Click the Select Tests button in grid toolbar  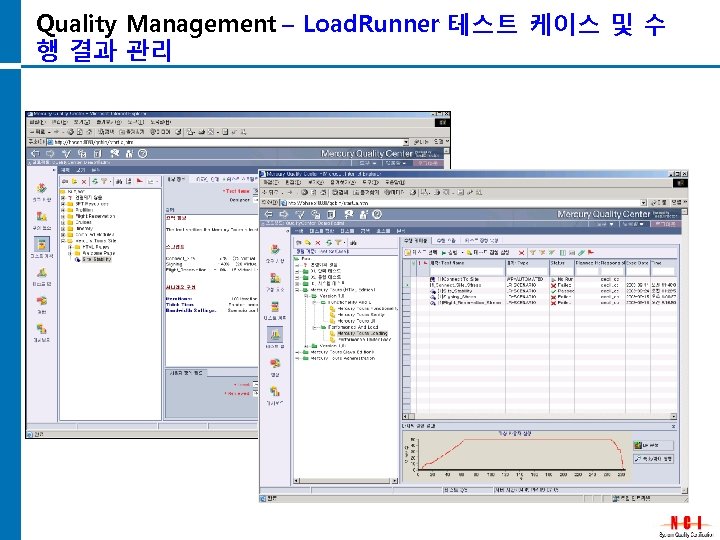point(421,253)
